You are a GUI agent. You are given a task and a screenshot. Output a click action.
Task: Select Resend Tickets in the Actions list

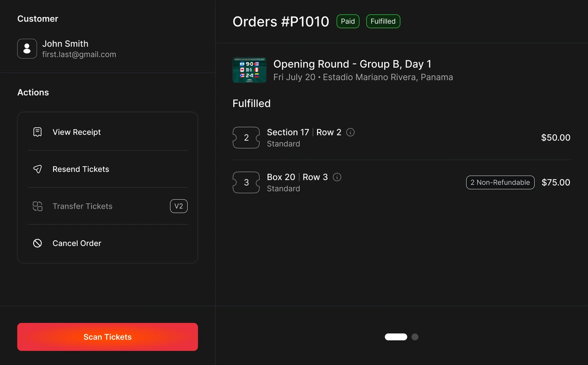coord(108,169)
